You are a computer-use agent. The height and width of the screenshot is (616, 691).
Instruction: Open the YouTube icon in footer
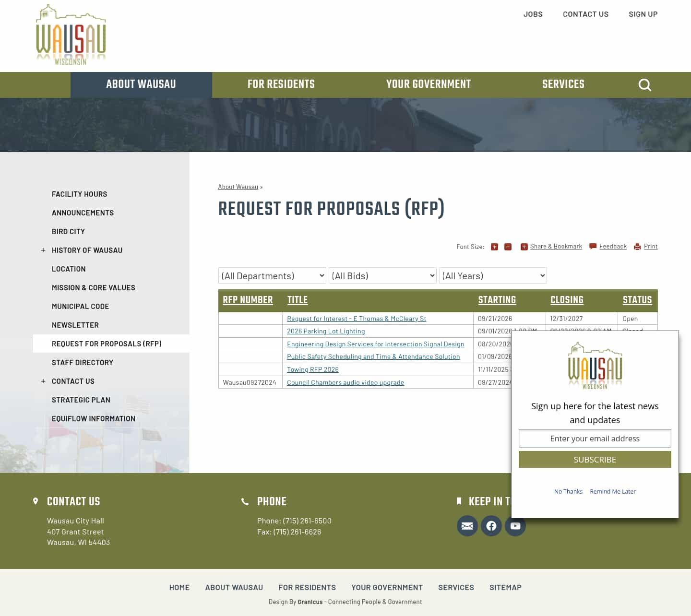[x=515, y=526]
